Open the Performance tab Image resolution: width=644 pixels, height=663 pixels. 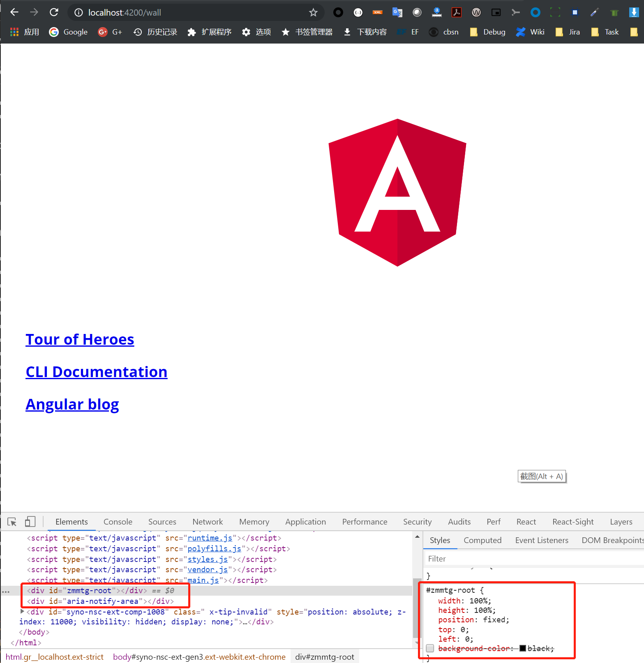pyautogui.click(x=365, y=522)
